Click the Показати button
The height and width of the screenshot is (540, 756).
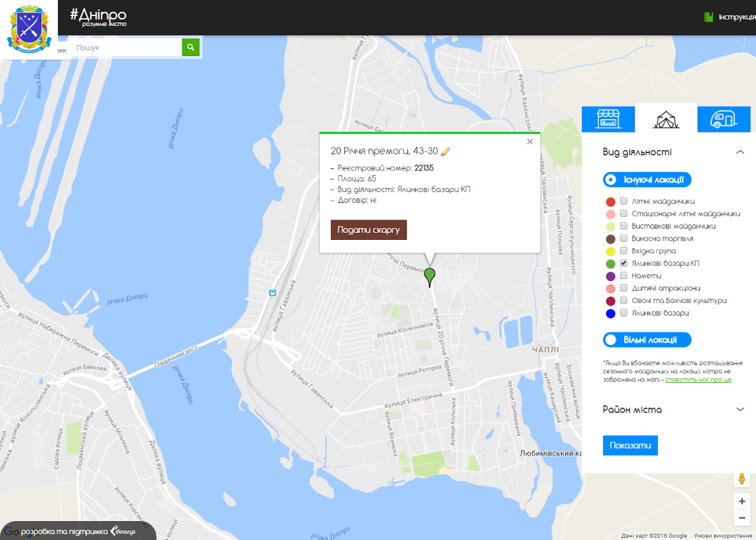[x=630, y=445]
